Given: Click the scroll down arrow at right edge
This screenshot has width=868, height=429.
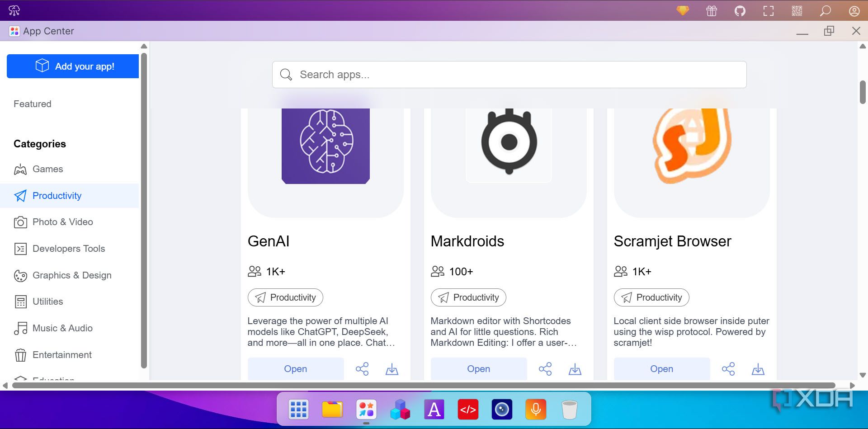Looking at the screenshot, I should tap(863, 375).
